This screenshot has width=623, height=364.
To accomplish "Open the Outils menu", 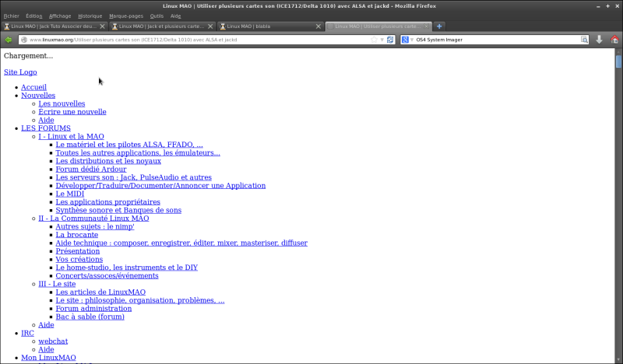I will [x=157, y=16].
